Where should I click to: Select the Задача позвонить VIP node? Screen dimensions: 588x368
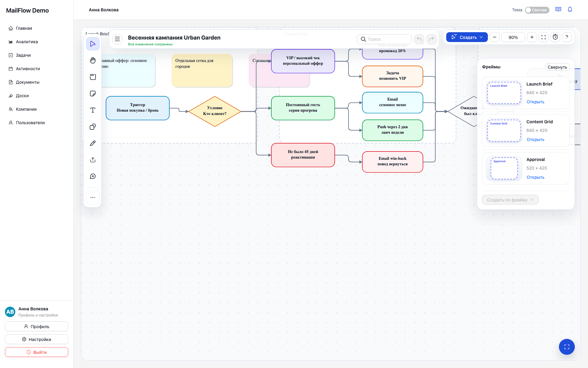tap(392, 76)
